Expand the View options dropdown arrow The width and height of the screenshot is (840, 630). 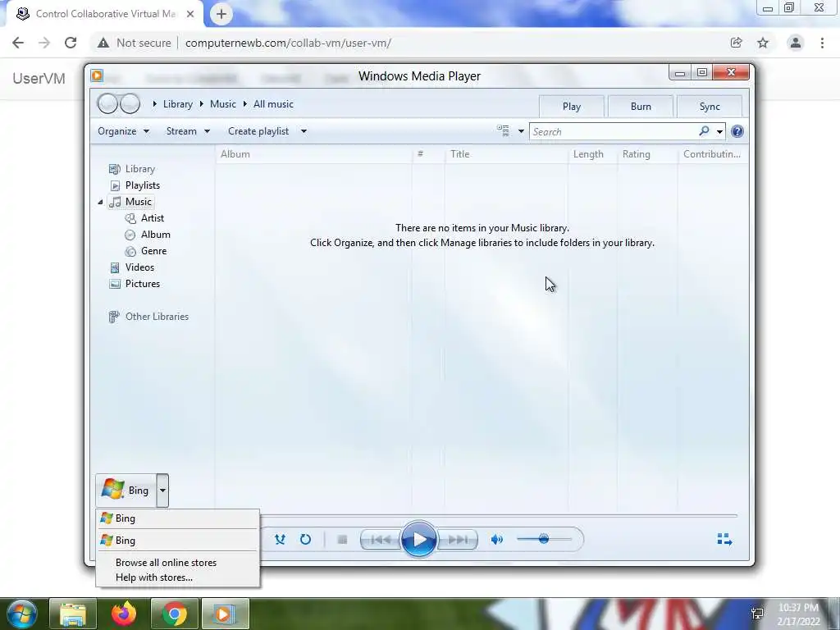[x=521, y=131]
